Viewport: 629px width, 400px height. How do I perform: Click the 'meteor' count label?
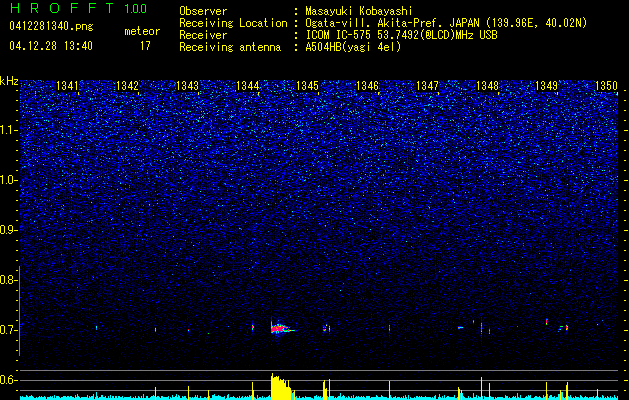[142, 31]
